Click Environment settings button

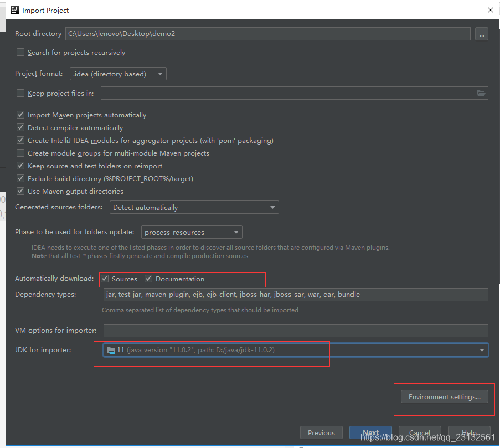click(x=444, y=396)
